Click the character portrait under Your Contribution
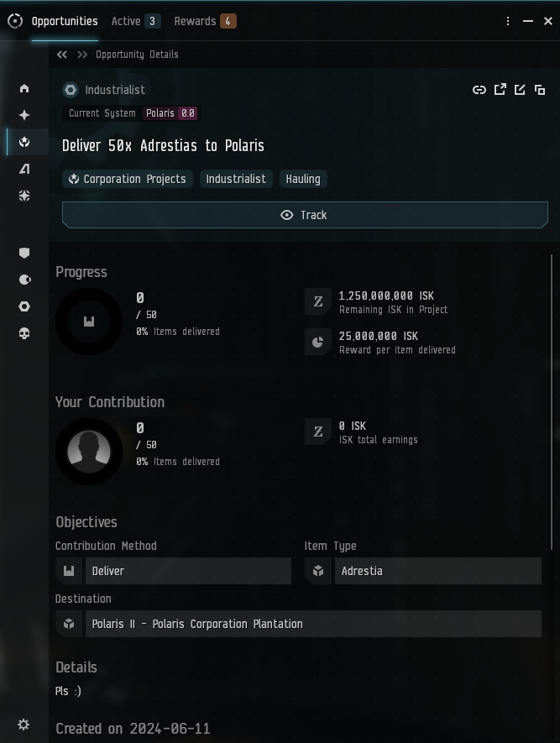The width and height of the screenshot is (560, 743). (89, 452)
